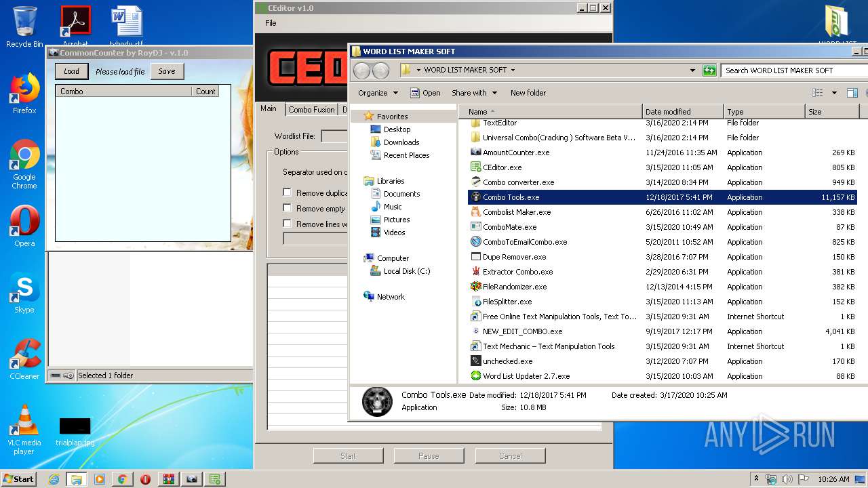Open the File menu in CEditor
This screenshot has height=488, width=868.
[271, 23]
